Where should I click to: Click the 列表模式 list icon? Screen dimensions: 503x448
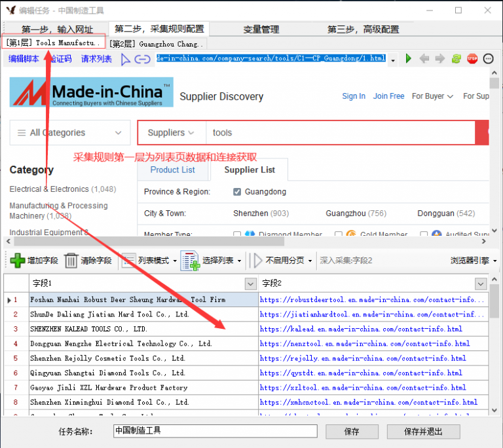coord(128,260)
